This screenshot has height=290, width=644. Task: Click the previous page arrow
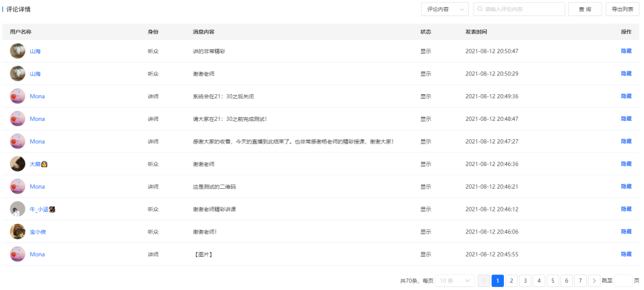(484, 281)
